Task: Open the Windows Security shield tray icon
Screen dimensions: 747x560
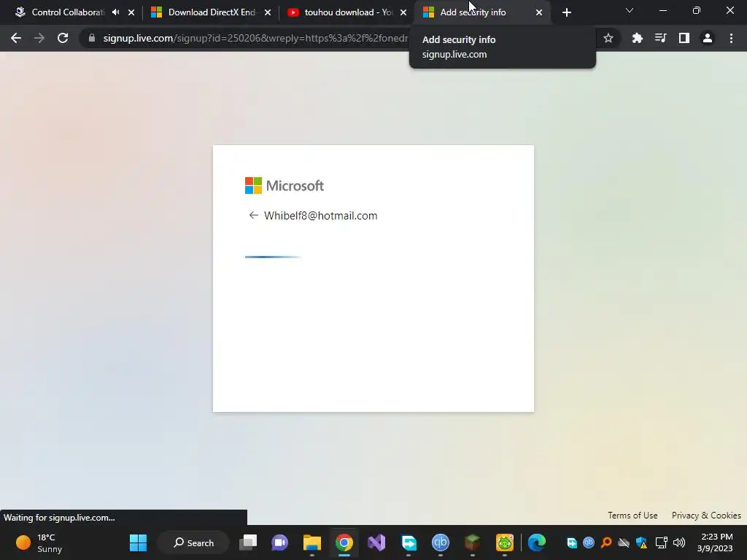Action: pos(642,542)
